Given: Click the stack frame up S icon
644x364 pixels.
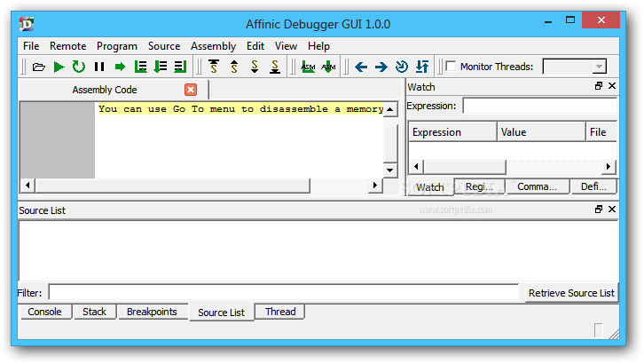Looking at the screenshot, I should click(234, 67).
